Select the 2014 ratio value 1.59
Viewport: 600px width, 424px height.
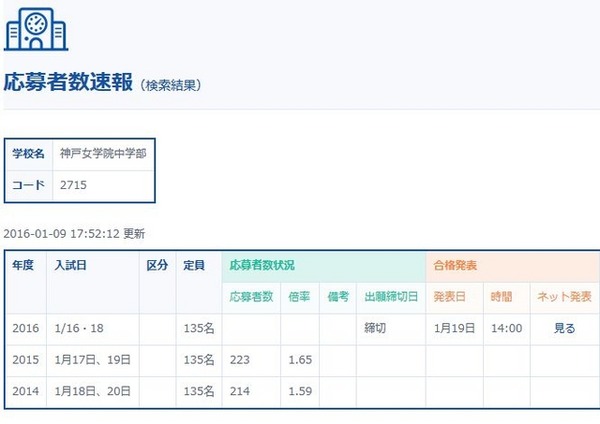pyautogui.click(x=300, y=391)
